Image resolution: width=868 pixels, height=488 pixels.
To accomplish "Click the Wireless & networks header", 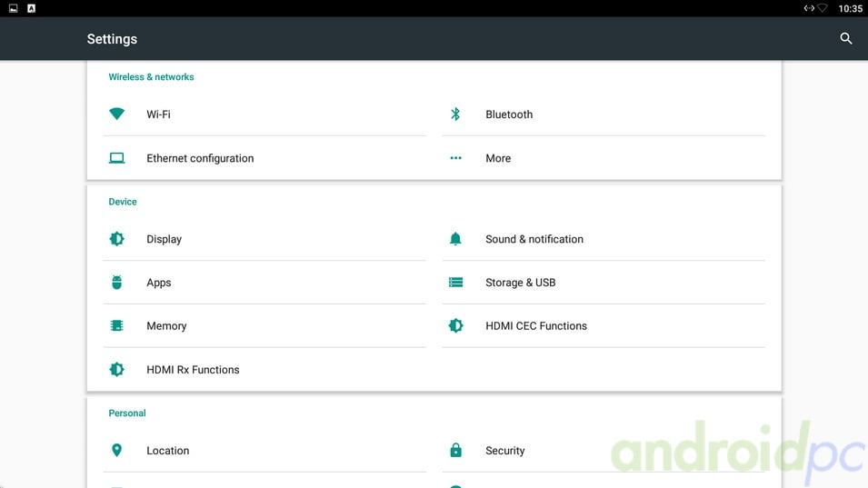I will [151, 77].
